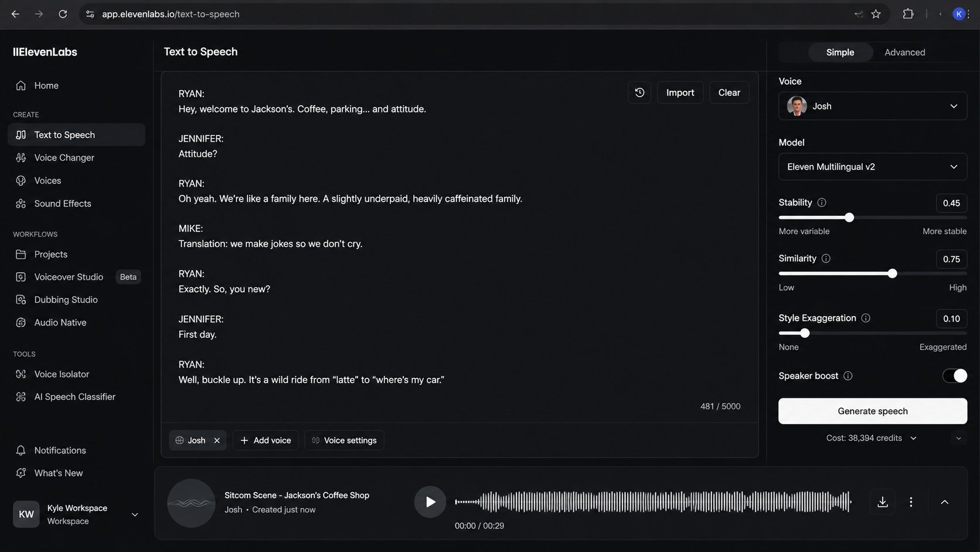Expand the Kyle Workspace switcher
The image size is (980, 552).
click(x=135, y=515)
